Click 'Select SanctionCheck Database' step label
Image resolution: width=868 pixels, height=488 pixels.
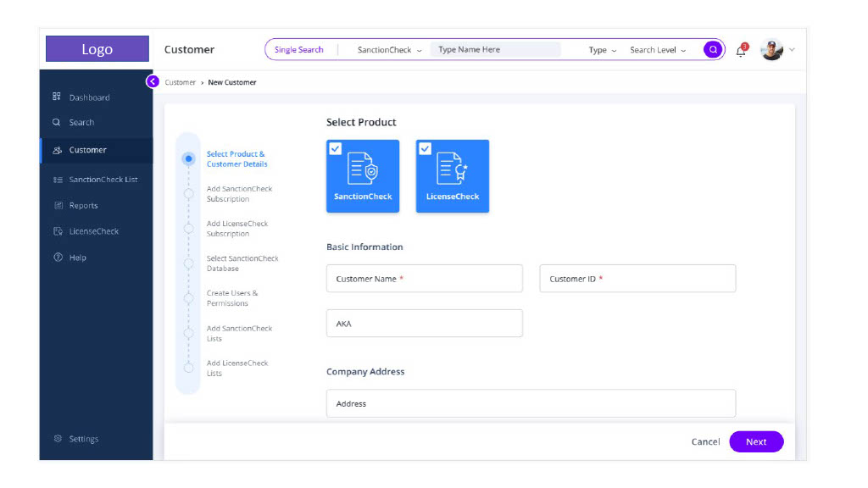click(242, 263)
